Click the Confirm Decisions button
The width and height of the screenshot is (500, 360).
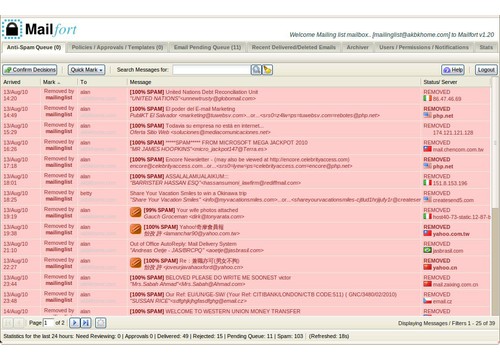(x=30, y=70)
